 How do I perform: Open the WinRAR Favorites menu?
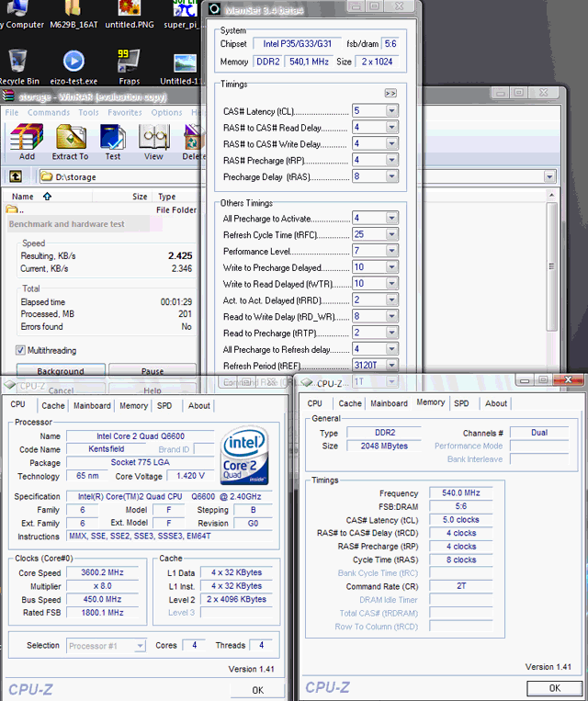pos(125,113)
